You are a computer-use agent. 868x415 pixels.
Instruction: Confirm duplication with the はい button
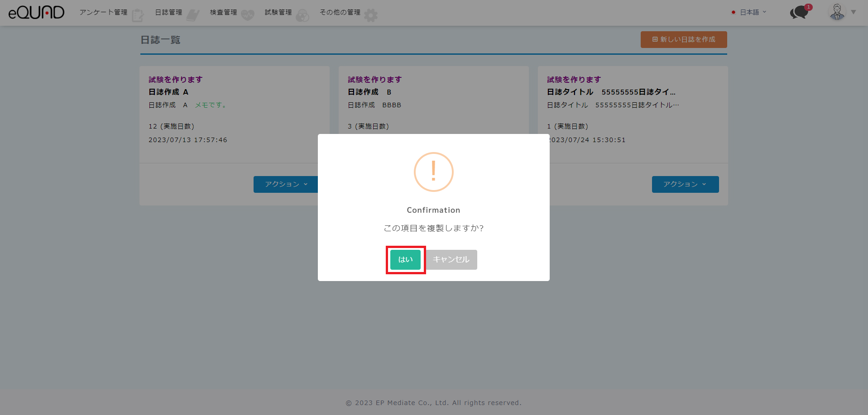click(x=405, y=260)
